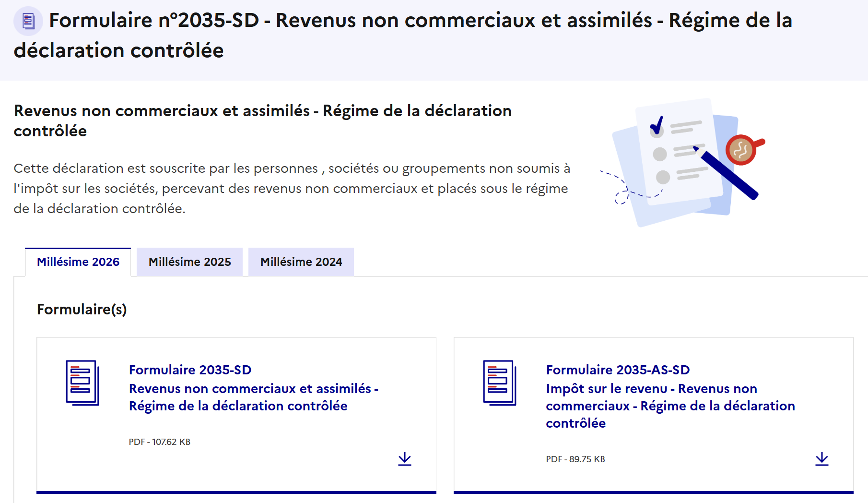
Task: Click the document icon on the 2035-SD card
Action: [x=82, y=383]
